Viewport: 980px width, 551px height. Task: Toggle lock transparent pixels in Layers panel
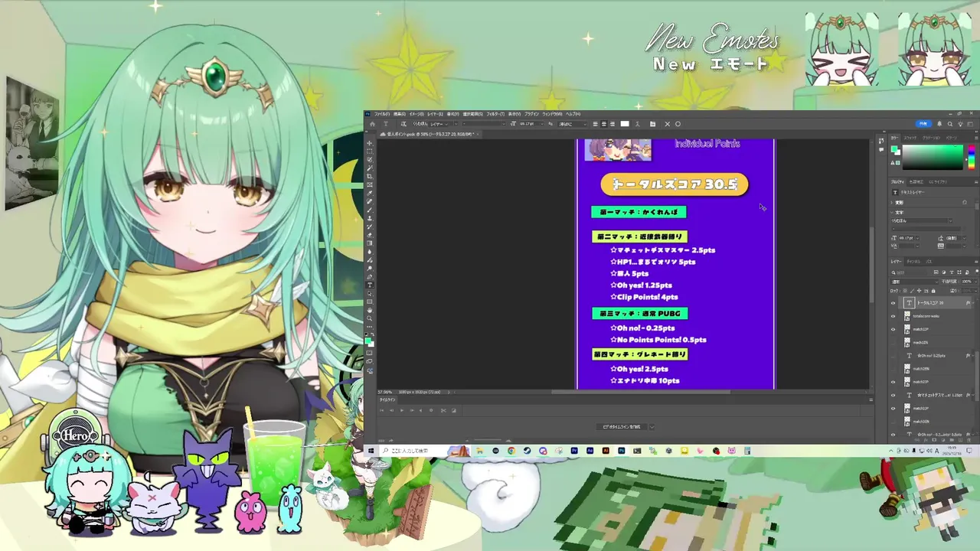[905, 291]
